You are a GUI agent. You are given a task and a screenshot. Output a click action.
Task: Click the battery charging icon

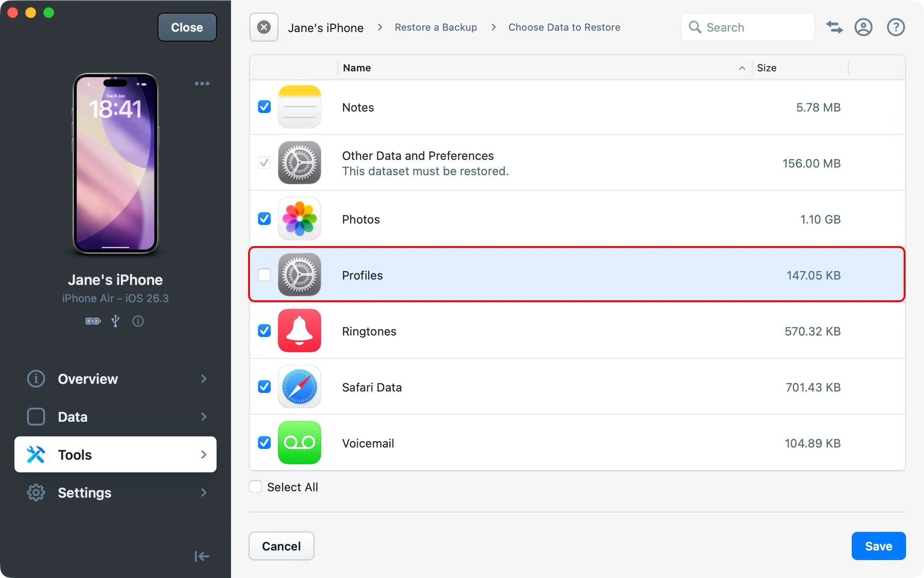pyautogui.click(x=92, y=321)
